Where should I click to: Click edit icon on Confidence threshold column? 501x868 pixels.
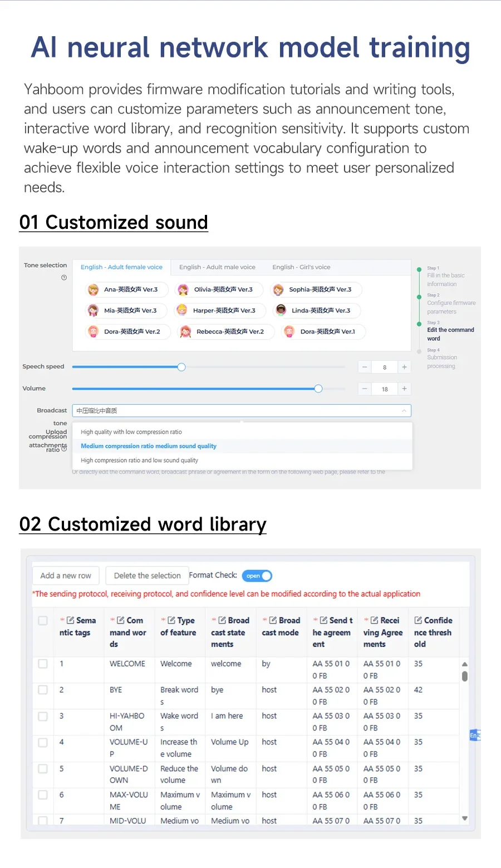click(x=418, y=620)
